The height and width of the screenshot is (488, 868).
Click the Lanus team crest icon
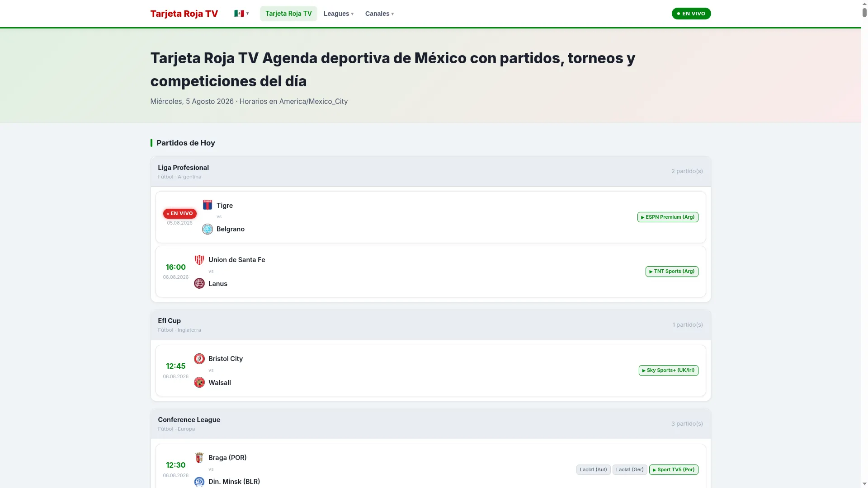199,284
